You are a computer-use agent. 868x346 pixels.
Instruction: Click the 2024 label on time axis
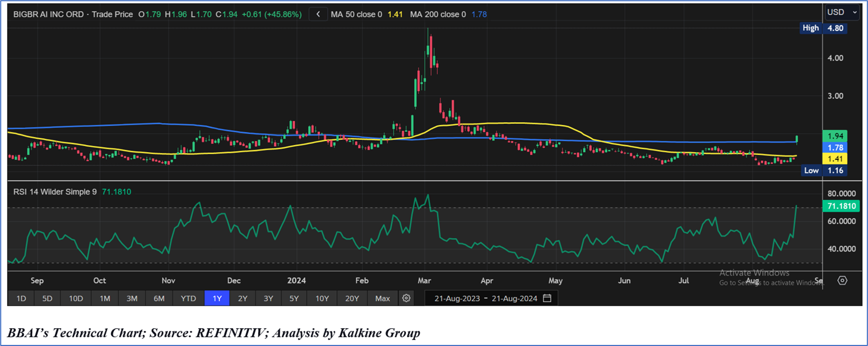click(296, 280)
